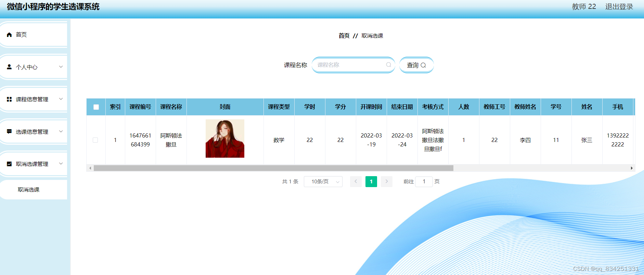Open the 10条/页 page size dropdown
The width and height of the screenshot is (644, 275).
click(323, 182)
